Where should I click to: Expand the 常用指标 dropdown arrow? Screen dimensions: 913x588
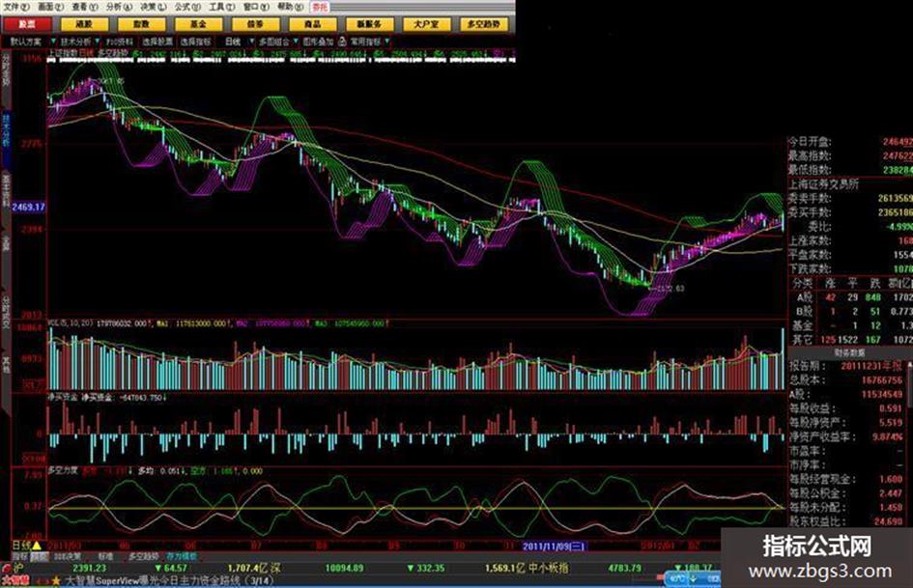point(386,42)
